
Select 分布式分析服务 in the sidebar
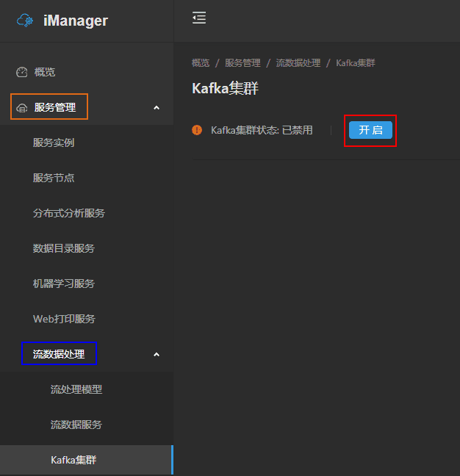click(69, 213)
